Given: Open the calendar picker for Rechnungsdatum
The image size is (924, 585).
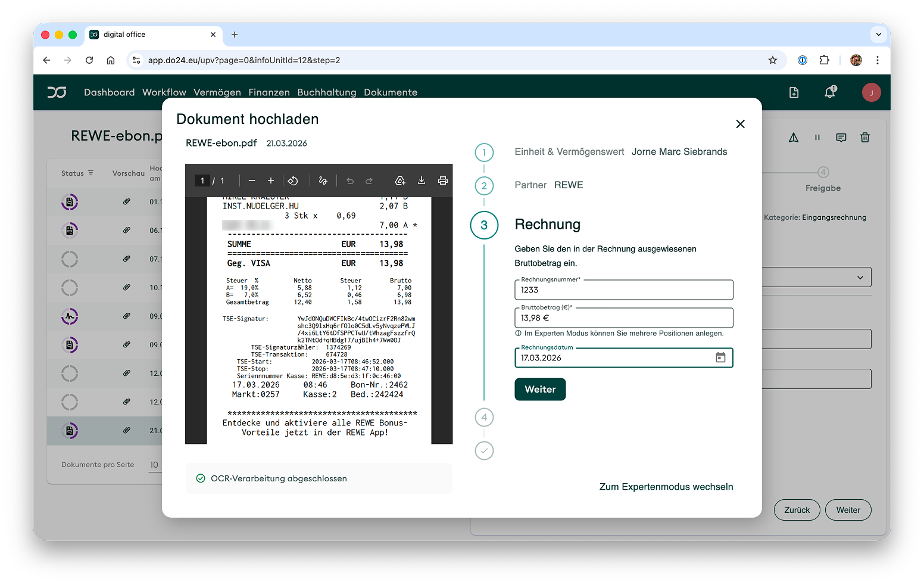Looking at the screenshot, I should (x=720, y=357).
